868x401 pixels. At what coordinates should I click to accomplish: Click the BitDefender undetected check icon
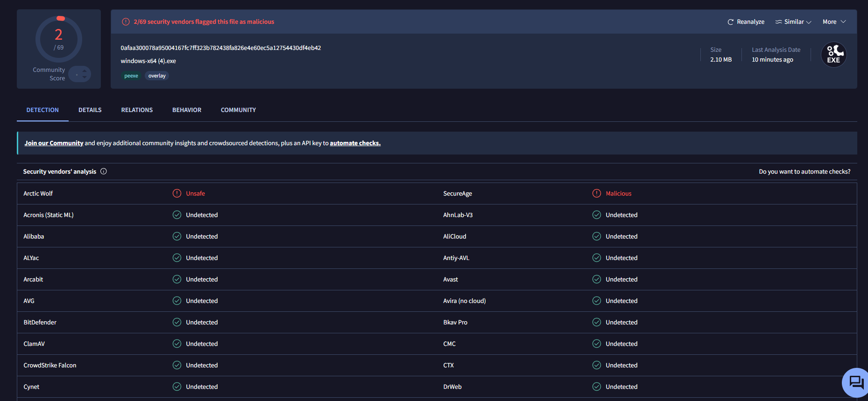click(177, 322)
